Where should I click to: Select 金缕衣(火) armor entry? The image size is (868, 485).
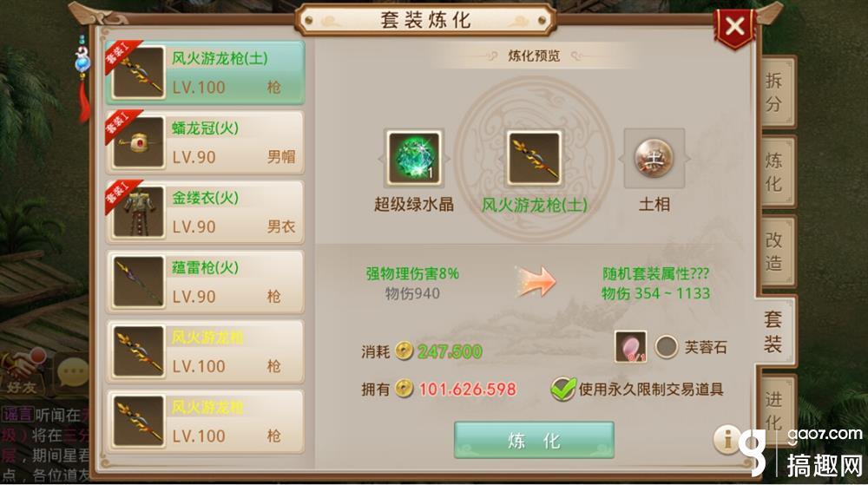(206, 213)
